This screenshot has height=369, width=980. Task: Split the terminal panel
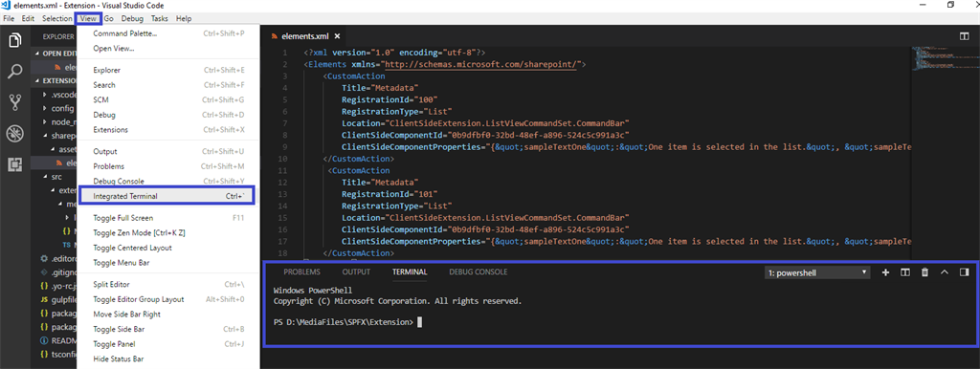coord(904,272)
